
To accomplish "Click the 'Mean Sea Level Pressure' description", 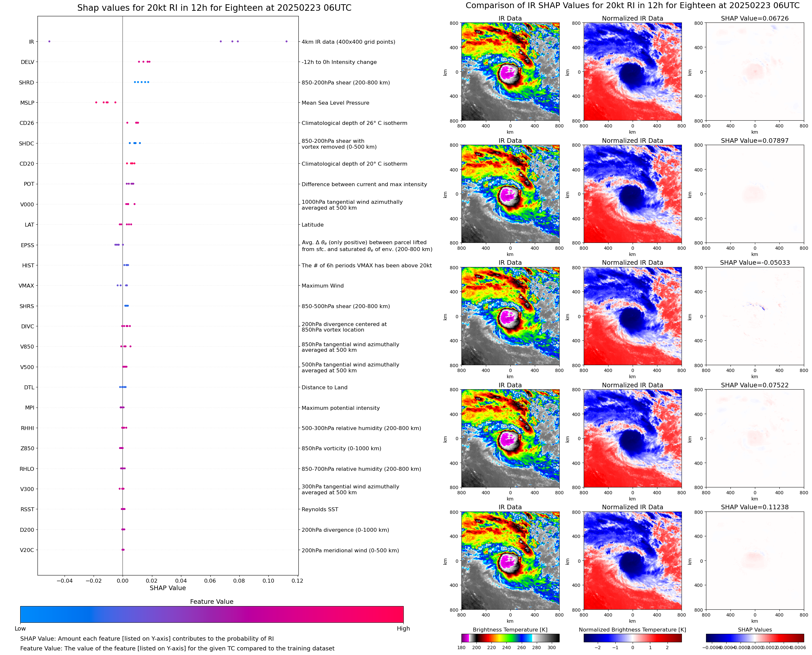I will coord(335,103).
